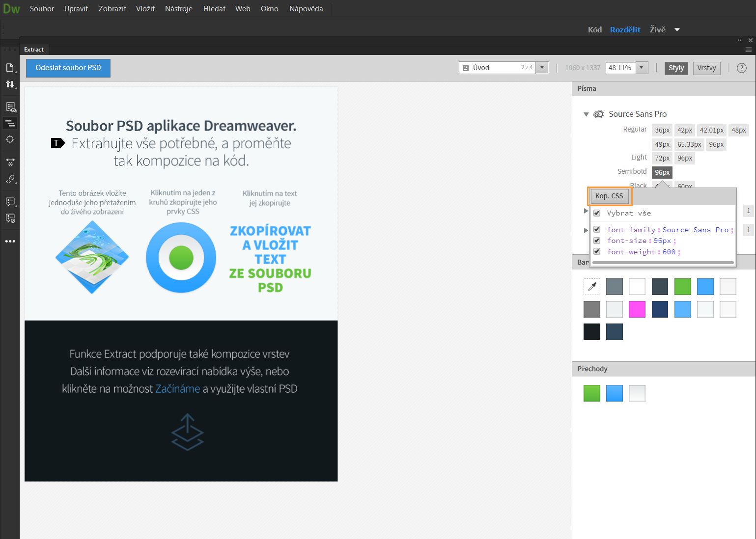
Task: Open File Management up-down arrows icon
Action: 10,84
